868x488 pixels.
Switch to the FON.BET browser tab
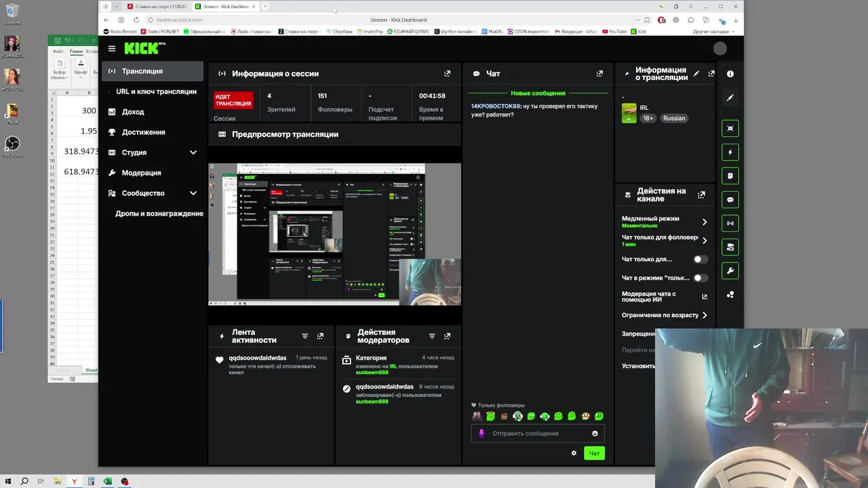point(157,6)
